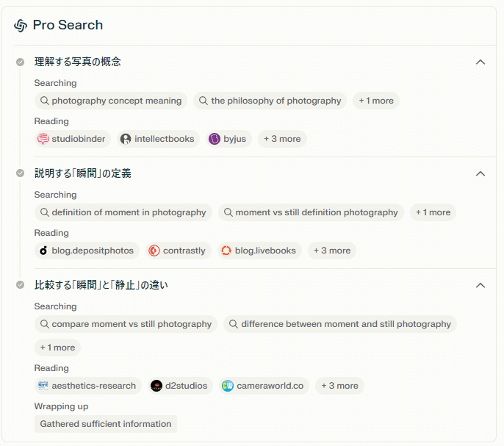Click the 'Gathered sufficient information' chip
The width and height of the screenshot is (504, 446).
(106, 424)
